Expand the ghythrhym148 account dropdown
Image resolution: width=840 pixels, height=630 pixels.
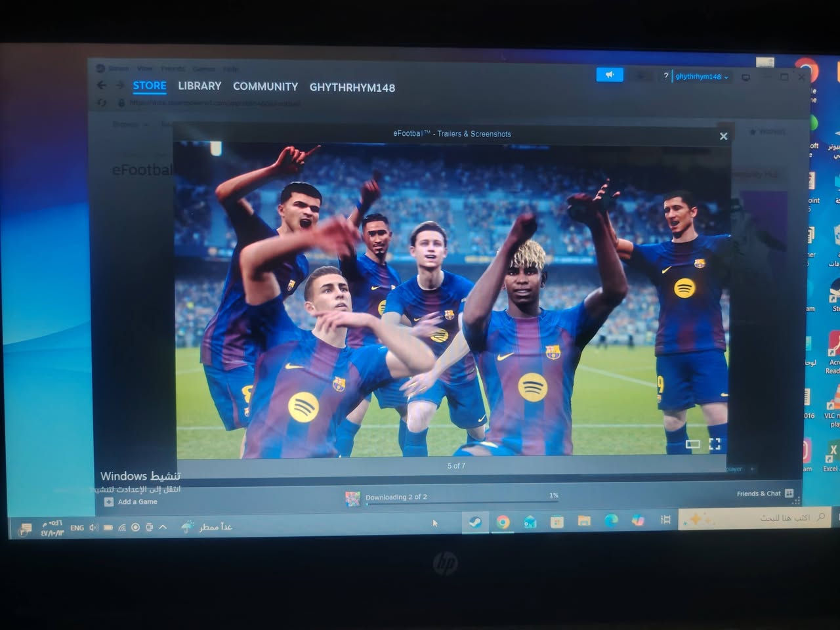[702, 77]
